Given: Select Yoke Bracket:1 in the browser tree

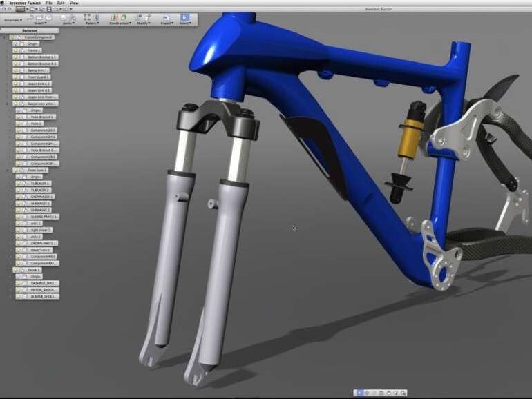Looking at the screenshot, I should [x=43, y=117].
